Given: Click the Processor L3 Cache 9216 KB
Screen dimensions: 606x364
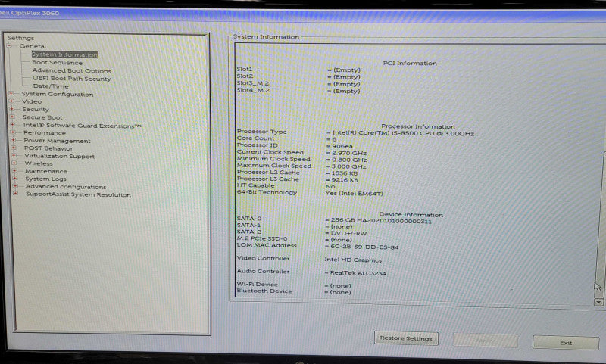Looking at the screenshot, I should 345,180.
